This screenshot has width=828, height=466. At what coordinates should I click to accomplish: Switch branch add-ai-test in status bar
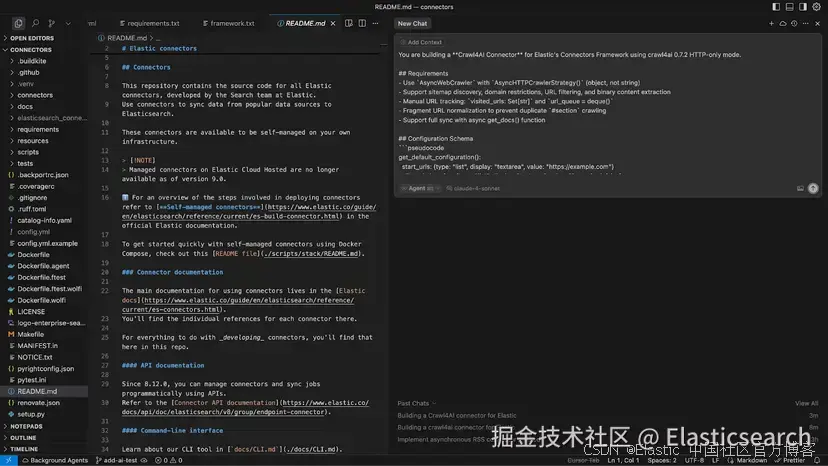click(117, 460)
